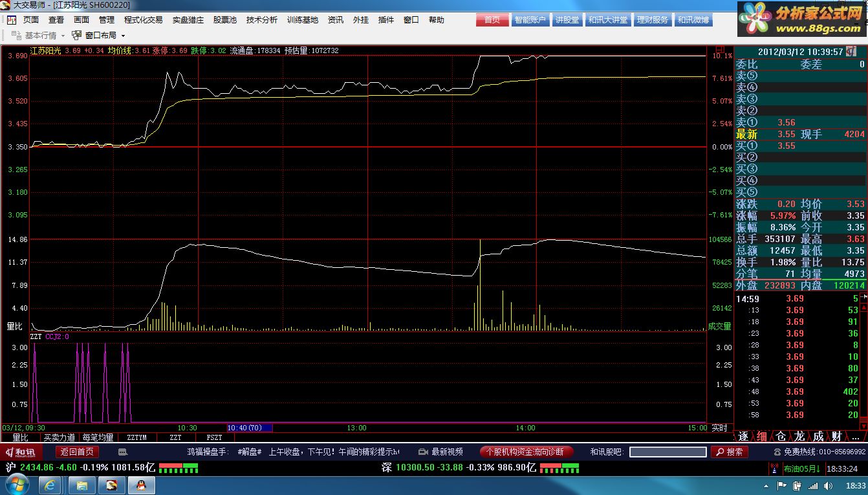Expand the 窗口布局 dropdown arrow
The image size is (868, 495).
(124, 36)
